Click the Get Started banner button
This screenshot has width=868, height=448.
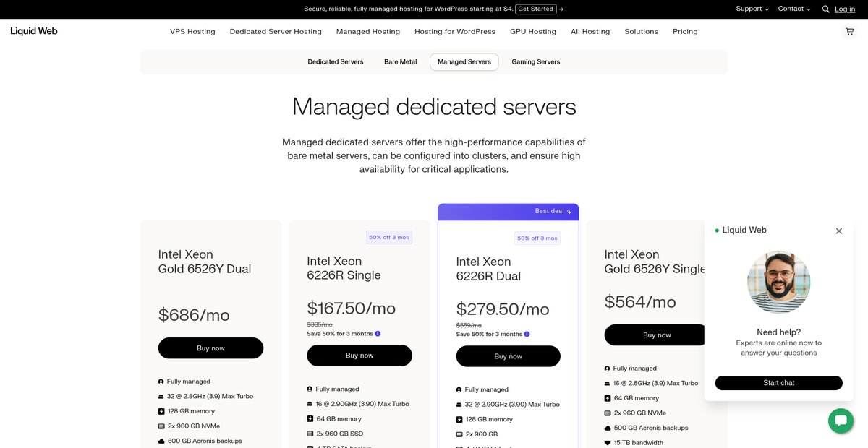536,9
